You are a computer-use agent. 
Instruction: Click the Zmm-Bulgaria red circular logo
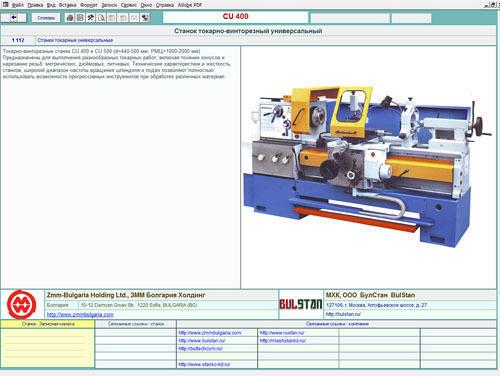(x=22, y=305)
